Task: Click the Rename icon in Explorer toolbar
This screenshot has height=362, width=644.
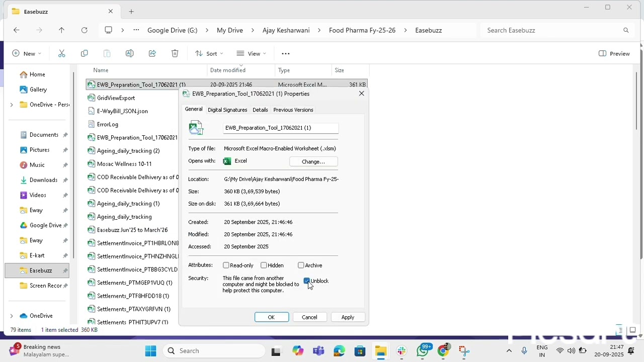Action: coord(129,53)
